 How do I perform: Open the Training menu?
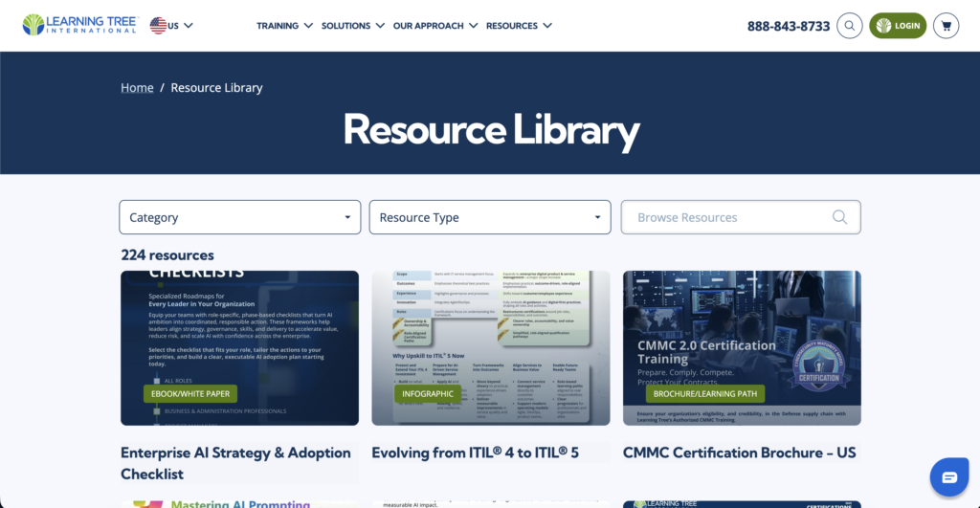278,26
